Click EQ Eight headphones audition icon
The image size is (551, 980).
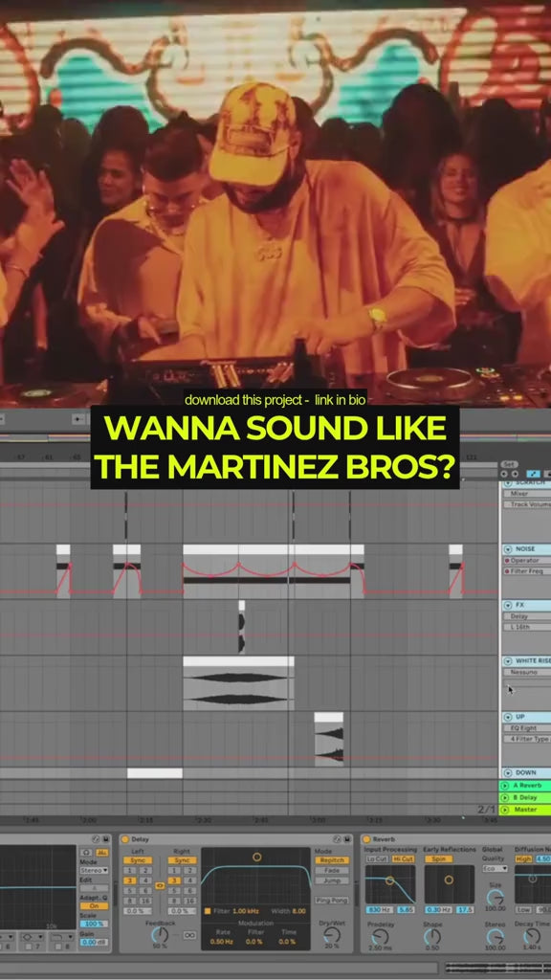tap(87, 852)
